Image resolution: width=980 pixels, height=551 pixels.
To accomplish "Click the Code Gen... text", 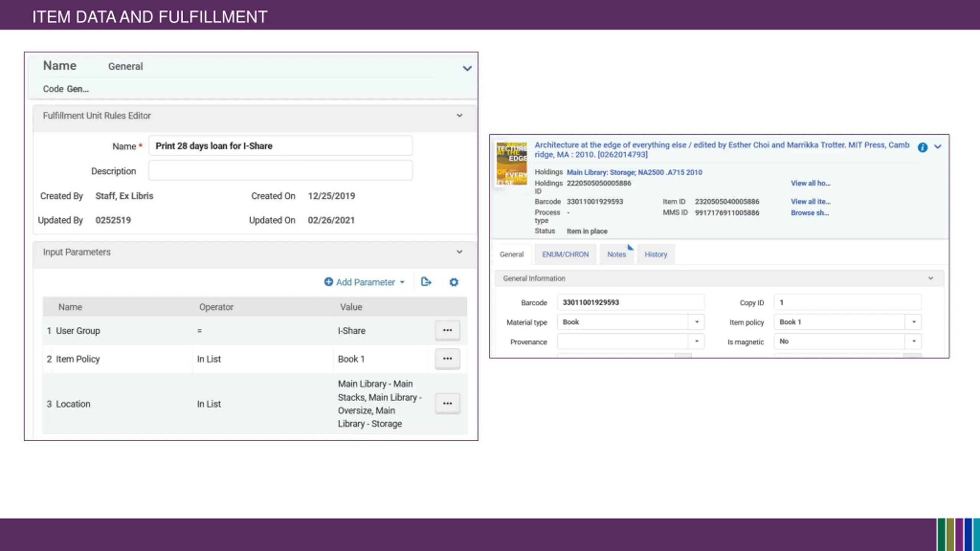I will pyautogui.click(x=66, y=89).
